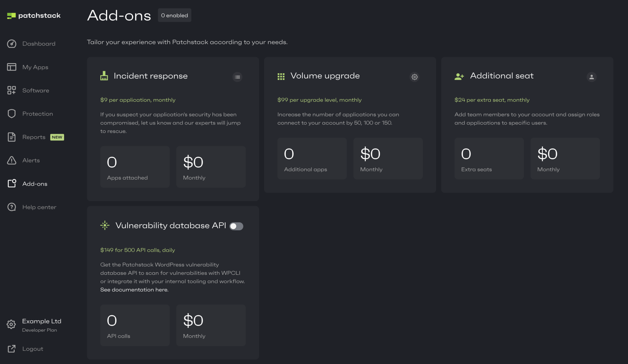Open Volume upgrade gear settings button
628x364 pixels.
click(x=415, y=77)
